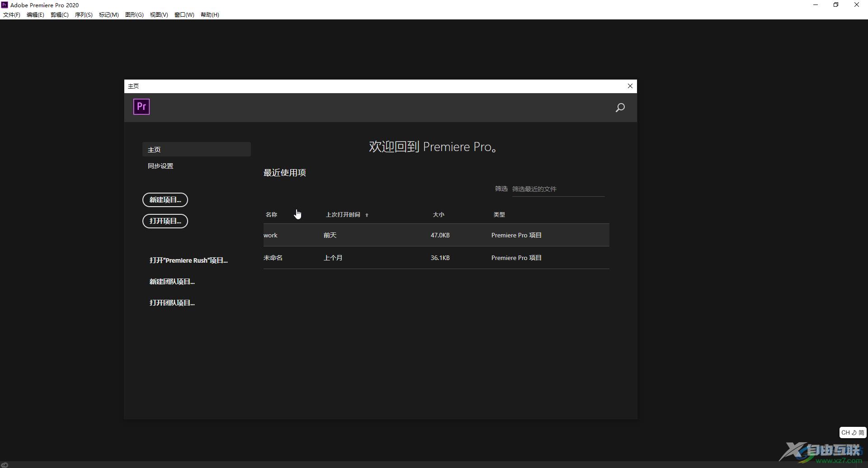The image size is (868, 468).
Task: Click Premiere Pro 项目 in work row
Action: coord(516,235)
